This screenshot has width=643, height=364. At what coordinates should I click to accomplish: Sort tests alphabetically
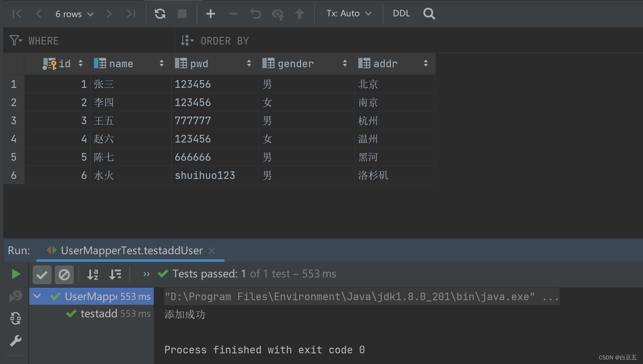[93, 274]
